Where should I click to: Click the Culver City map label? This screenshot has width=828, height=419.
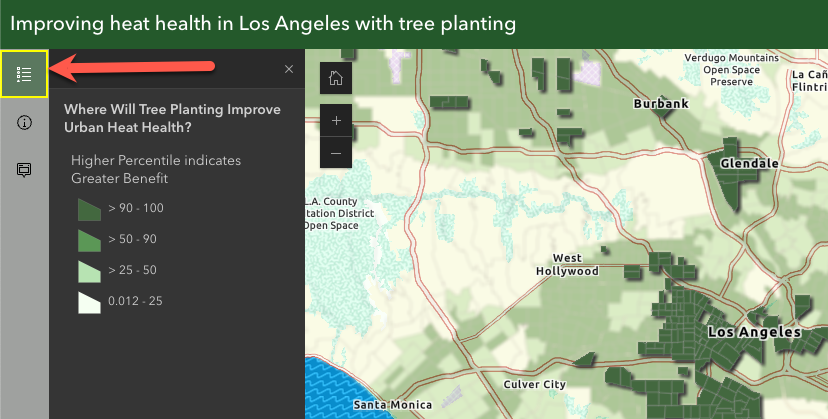click(535, 384)
